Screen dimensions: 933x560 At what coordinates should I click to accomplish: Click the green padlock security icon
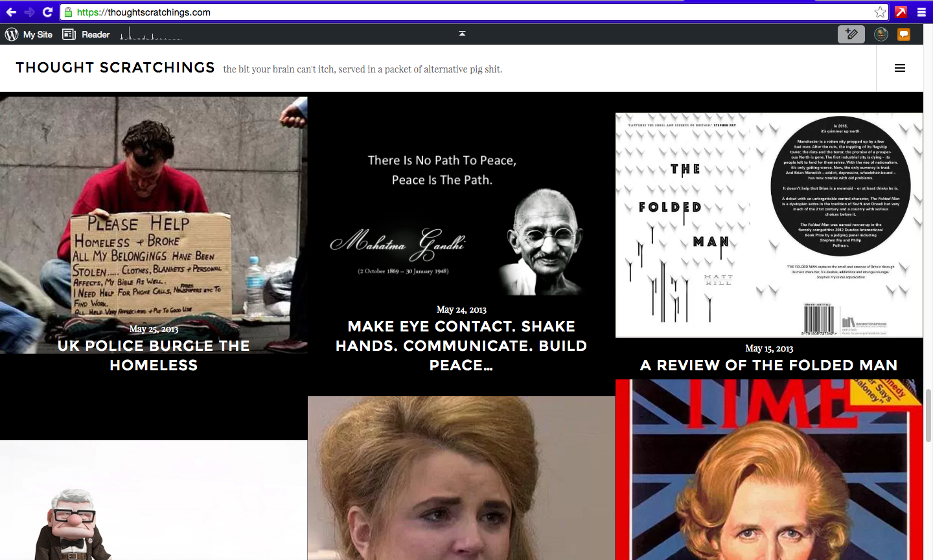click(69, 12)
